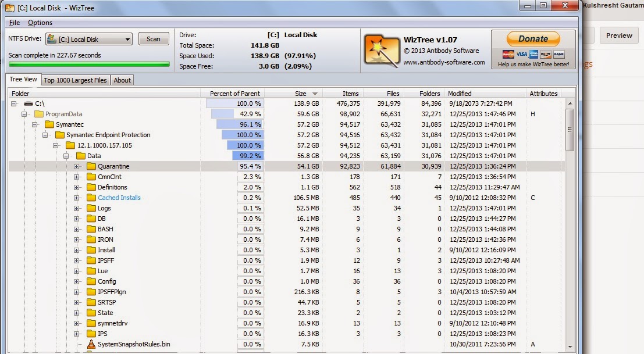
Task: Click the DB folder icon
Action: (x=91, y=219)
